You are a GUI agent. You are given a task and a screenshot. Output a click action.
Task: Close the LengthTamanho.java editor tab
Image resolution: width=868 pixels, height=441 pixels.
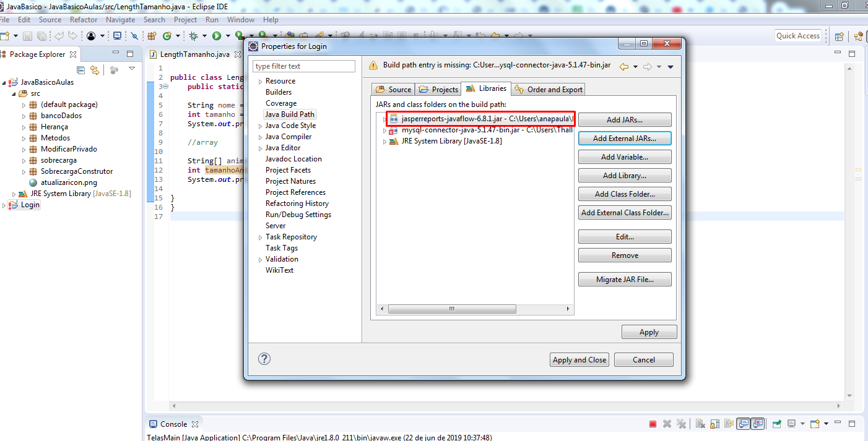238,54
